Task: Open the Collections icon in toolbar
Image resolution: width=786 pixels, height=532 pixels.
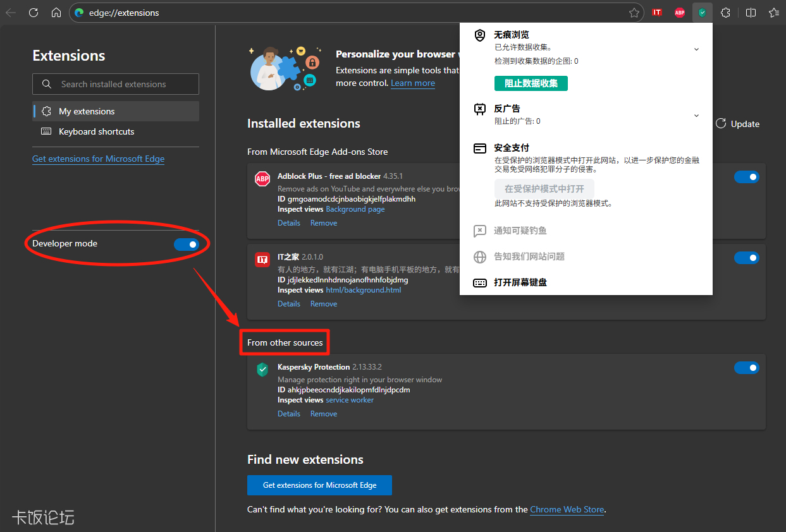Action: pos(774,12)
